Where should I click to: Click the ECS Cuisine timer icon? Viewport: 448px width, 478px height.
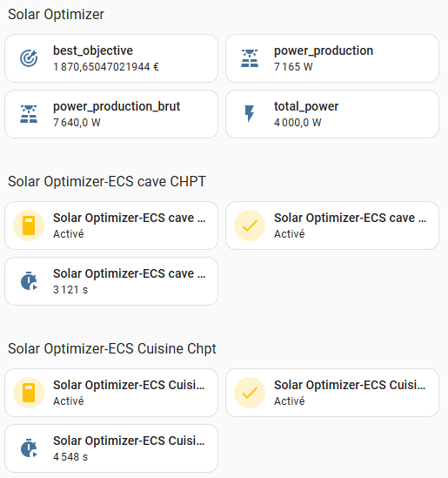pyautogui.click(x=29, y=448)
